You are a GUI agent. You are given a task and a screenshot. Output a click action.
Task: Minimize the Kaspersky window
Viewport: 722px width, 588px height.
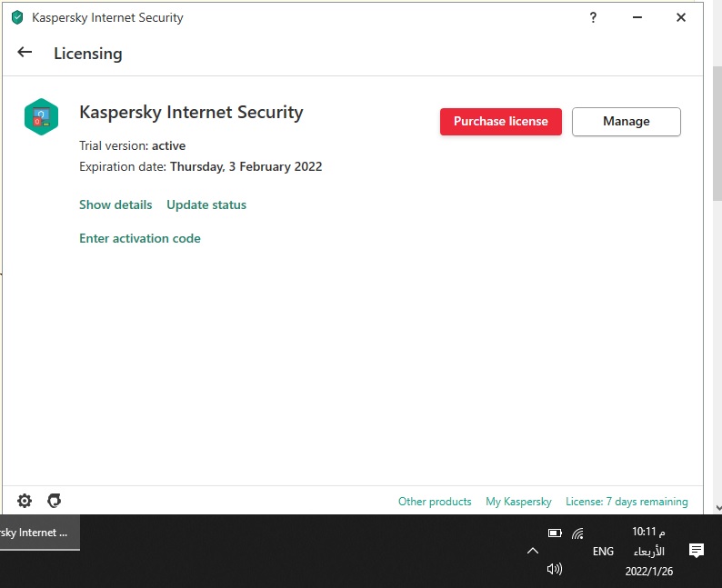coord(637,17)
